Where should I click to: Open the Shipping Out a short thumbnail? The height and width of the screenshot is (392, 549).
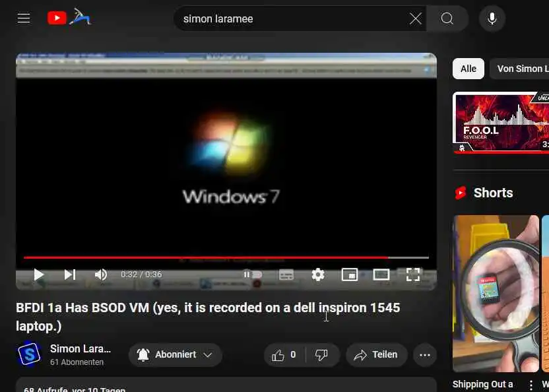[x=496, y=294]
